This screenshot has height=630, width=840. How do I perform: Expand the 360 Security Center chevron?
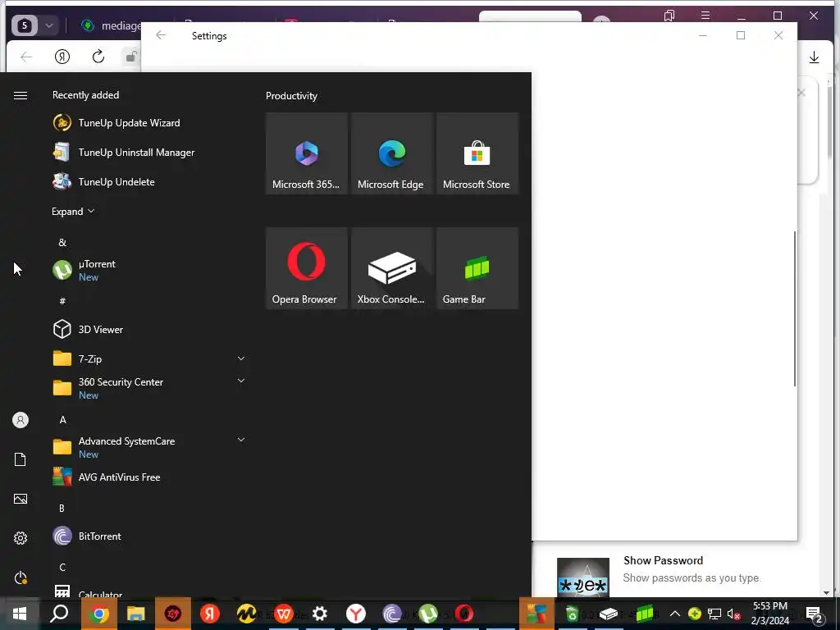[241, 381]
